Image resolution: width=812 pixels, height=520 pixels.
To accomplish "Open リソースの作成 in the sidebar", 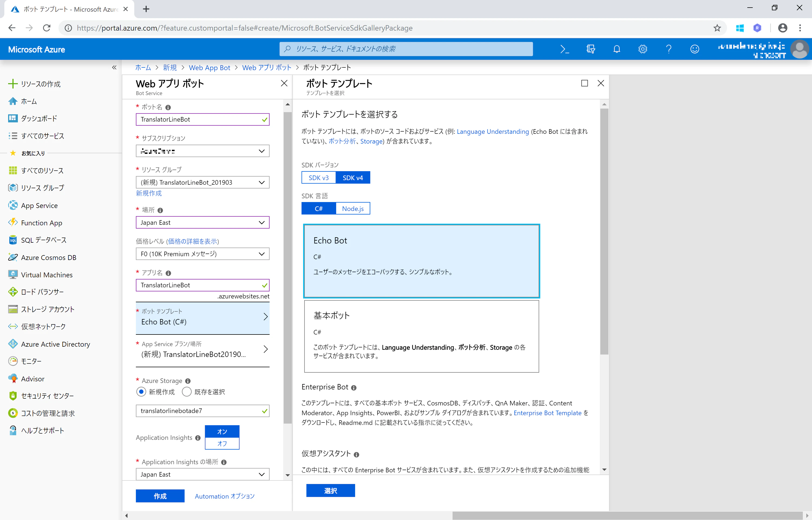I will (x=34, y=84).
